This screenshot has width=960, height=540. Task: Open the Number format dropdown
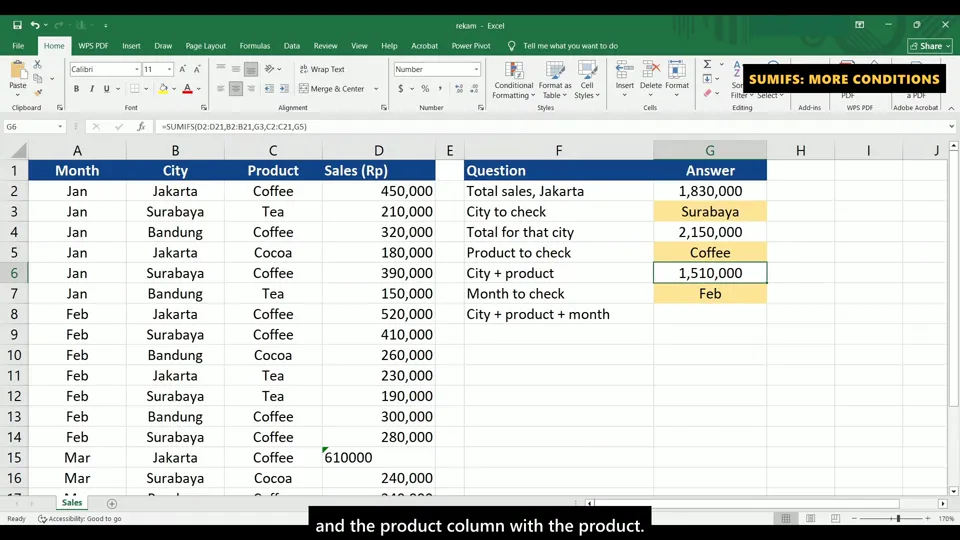476,69
